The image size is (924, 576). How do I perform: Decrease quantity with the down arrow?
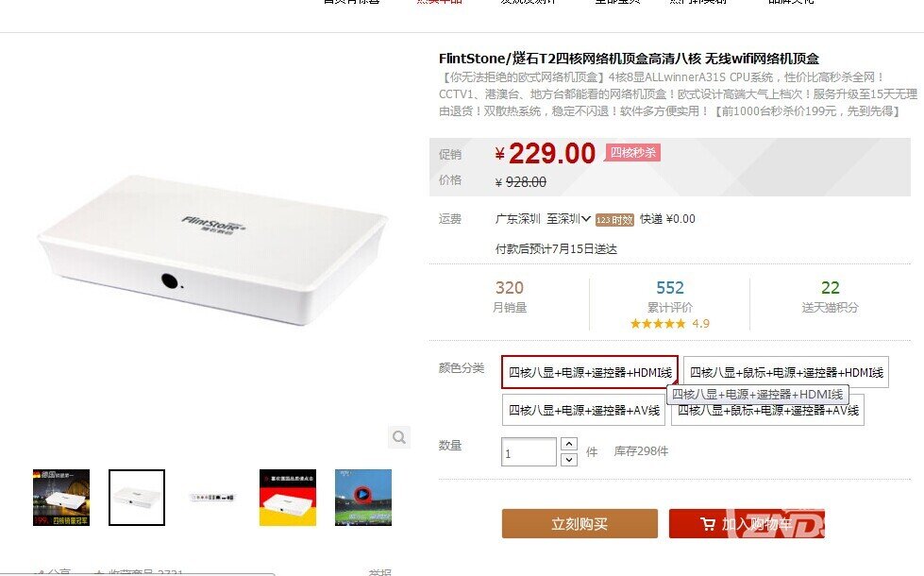(x=569, y=459)
